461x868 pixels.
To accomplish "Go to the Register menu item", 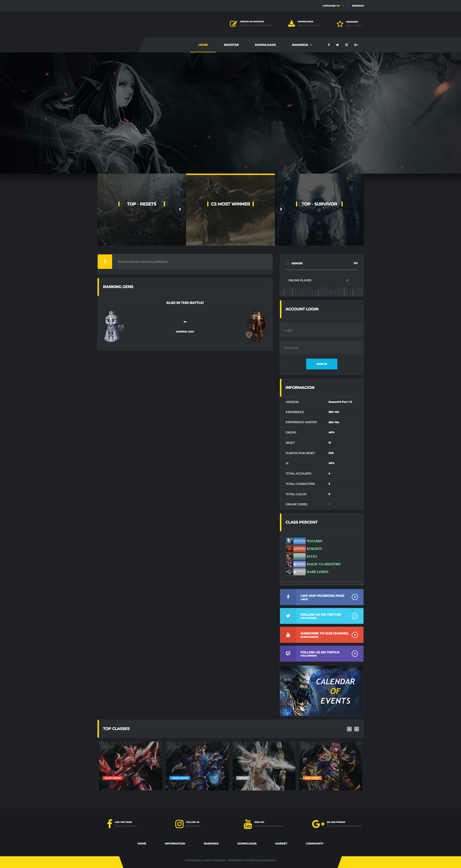I will tap(231, 45).
